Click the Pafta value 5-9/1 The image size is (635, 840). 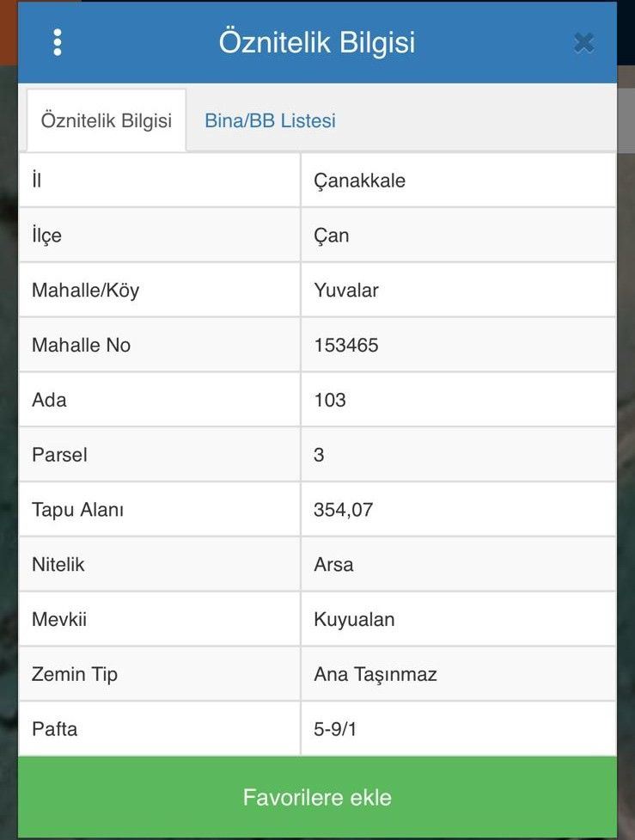[335, 729]
